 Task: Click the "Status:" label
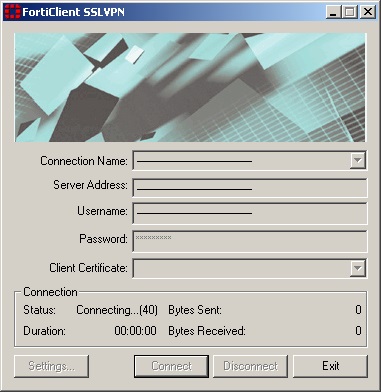click(x=40, y=310)
